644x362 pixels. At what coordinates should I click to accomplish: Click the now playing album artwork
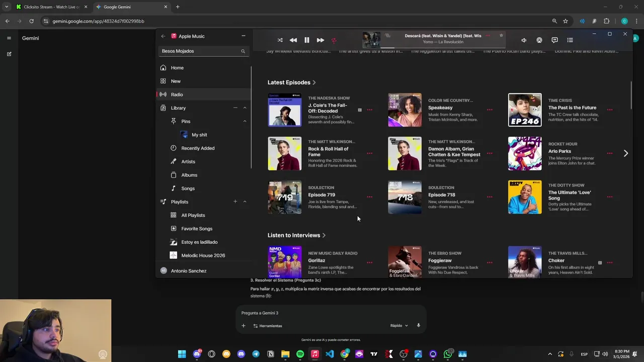[372, 40]
